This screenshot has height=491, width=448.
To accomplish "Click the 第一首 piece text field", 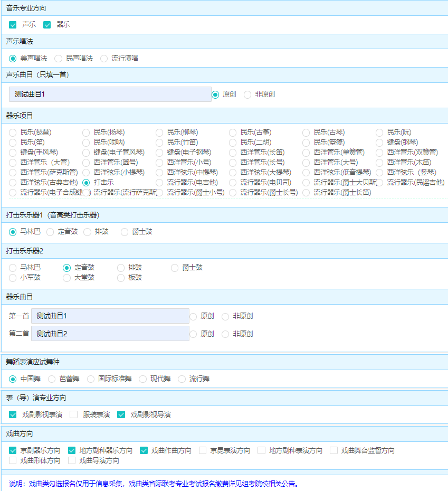I will 110,316.
